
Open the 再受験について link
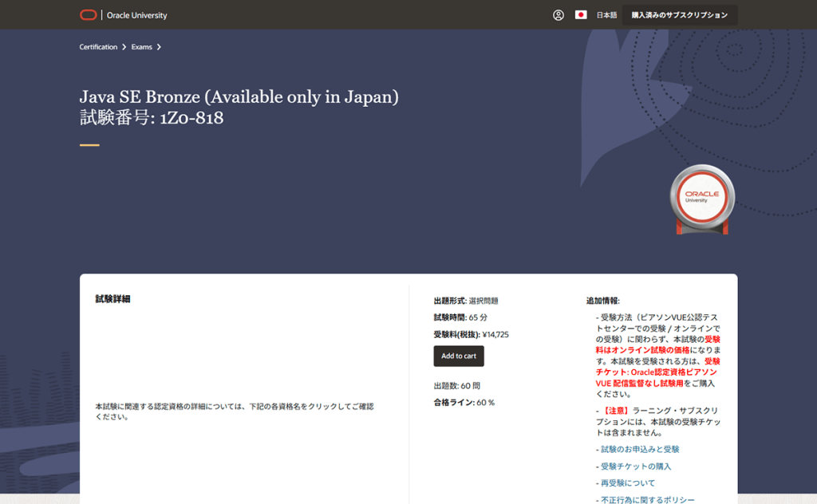pyautogui.click(x=628, y=483)
